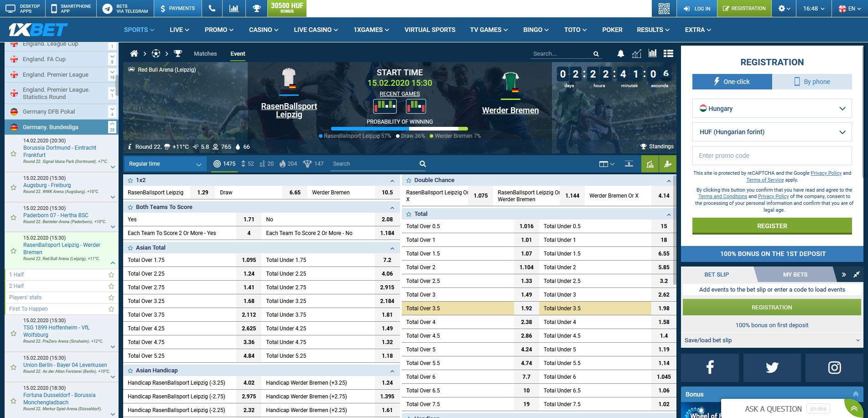Open the column layout dropdown
Screen dimensions: 868x418
(x=607, y=164)
